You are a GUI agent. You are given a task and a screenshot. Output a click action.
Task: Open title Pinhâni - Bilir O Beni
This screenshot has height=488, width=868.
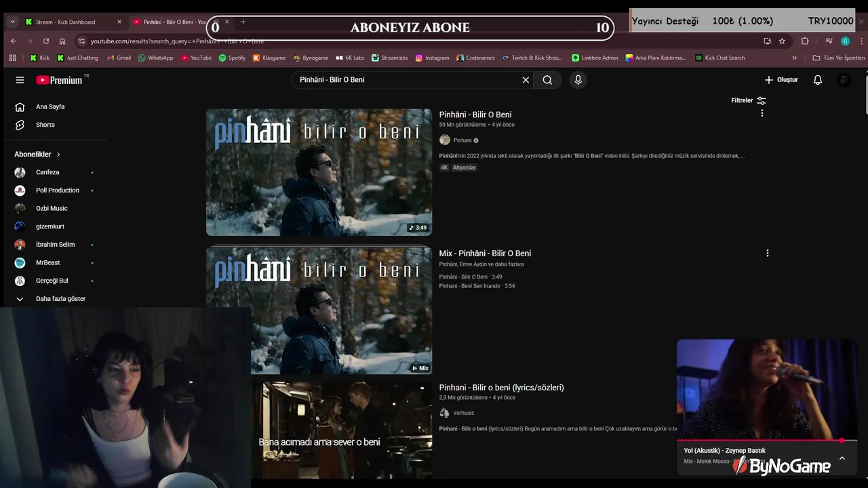pos(475,115)
